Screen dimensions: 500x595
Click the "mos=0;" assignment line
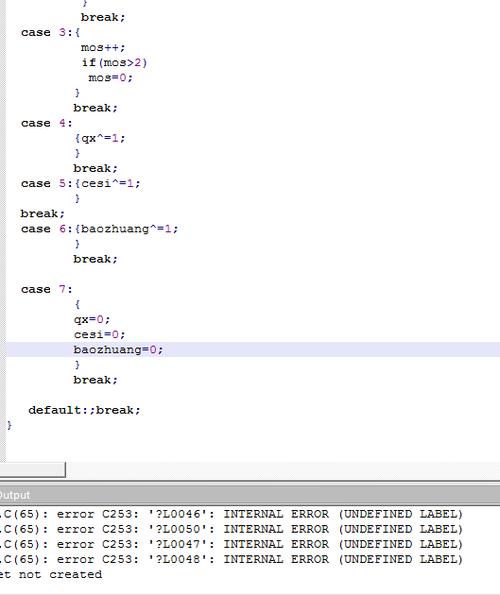pyautogui.click(x=110, y=77)
